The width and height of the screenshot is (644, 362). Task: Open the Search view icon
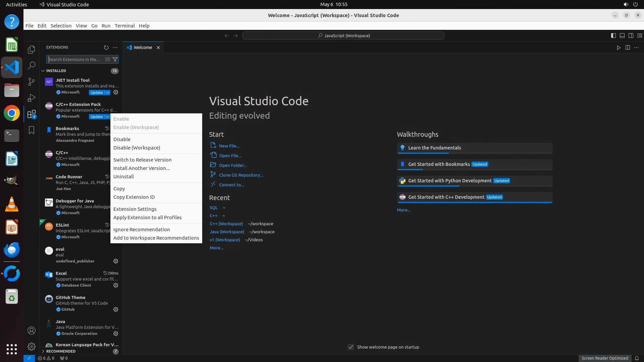[32, 65]
